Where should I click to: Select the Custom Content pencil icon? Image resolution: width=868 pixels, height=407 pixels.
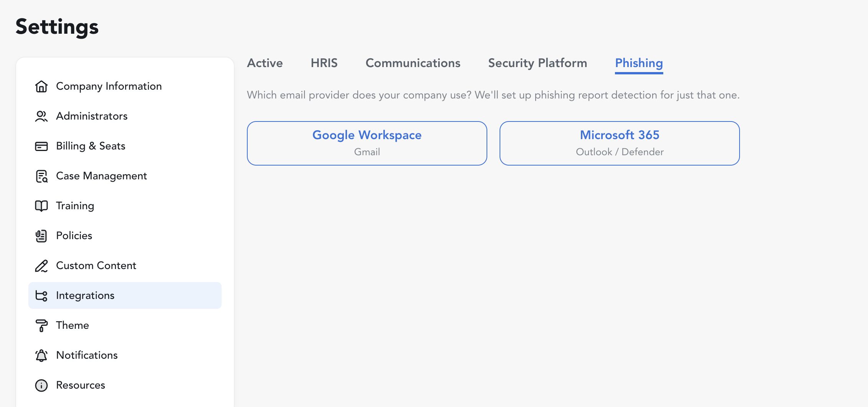[x=41, y=266]
